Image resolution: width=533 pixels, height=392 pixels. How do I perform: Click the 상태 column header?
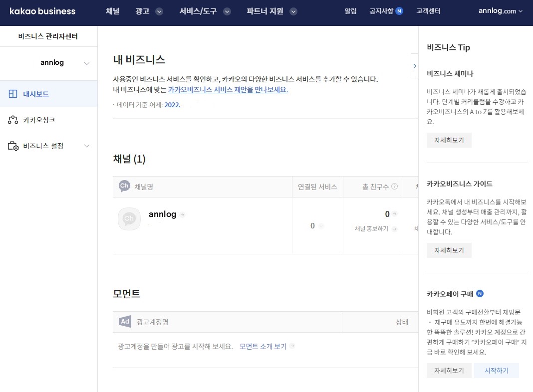402,322
